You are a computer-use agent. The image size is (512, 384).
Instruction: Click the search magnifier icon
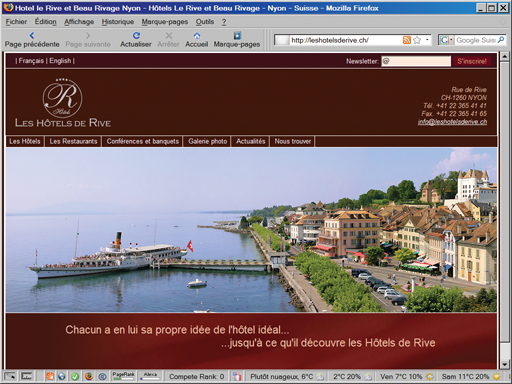coord(501,40)
